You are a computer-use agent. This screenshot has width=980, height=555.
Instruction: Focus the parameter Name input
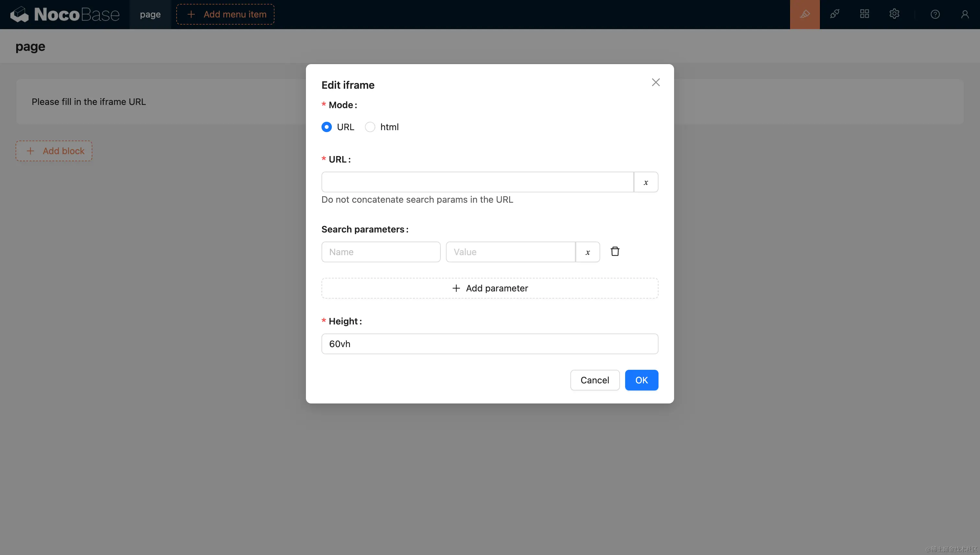tap(380, 252)
